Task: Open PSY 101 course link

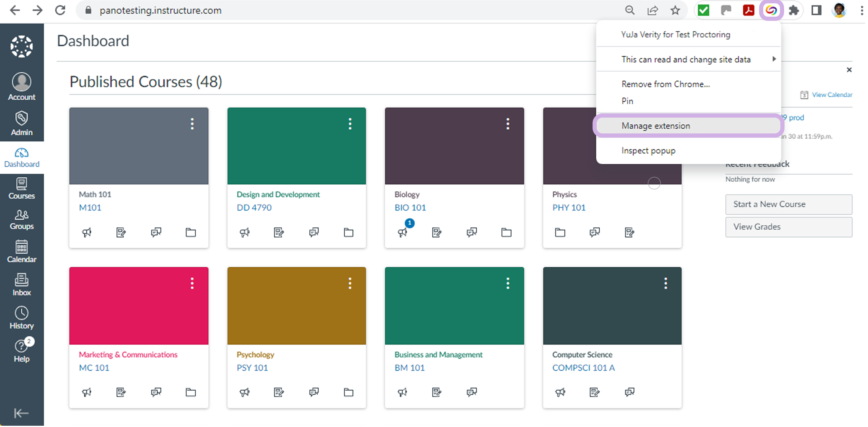Action: click(x=252, y=368)
